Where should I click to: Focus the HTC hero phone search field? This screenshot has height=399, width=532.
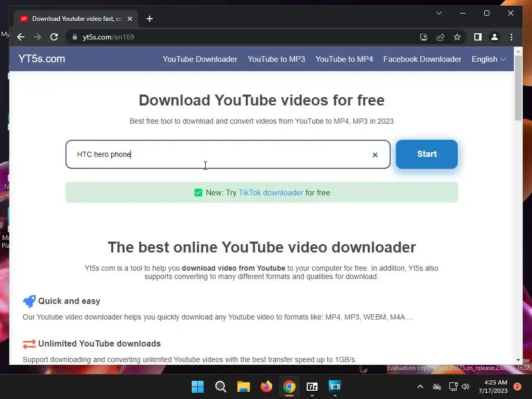point(228,154)
